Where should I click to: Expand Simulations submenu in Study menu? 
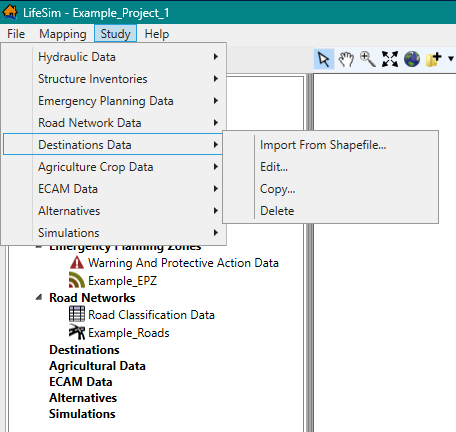[113, 233]
